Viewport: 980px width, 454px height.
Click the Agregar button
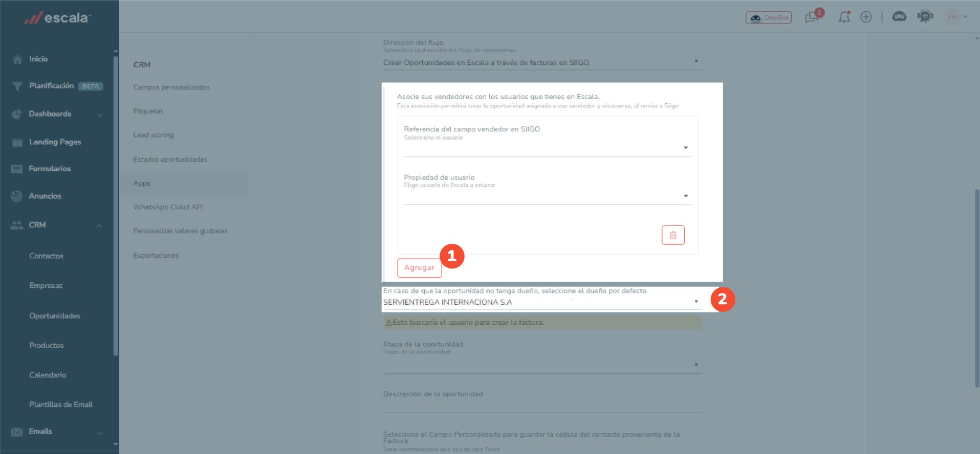[420, 268]
